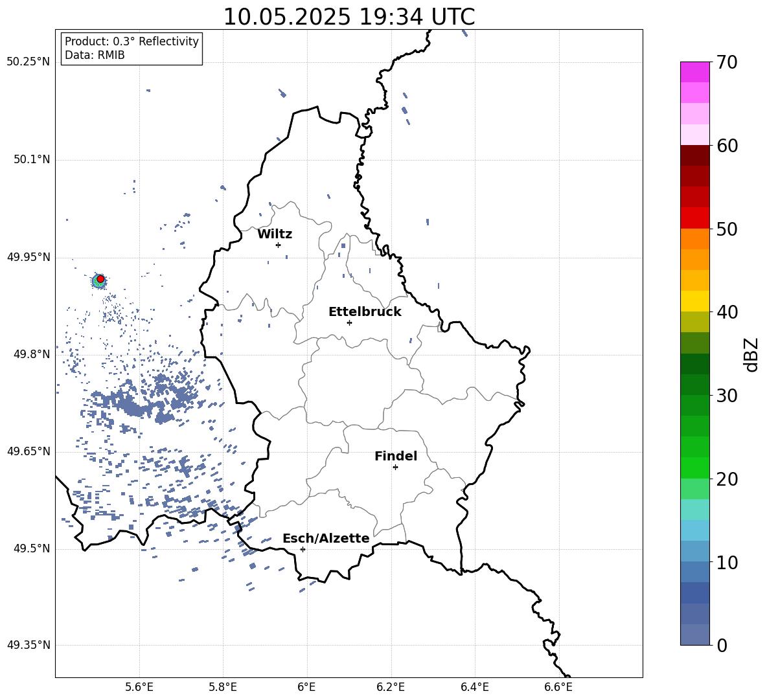767x700 pixels.
Task: Click the 0 tick on colorbar
Action: coord(722,646)
